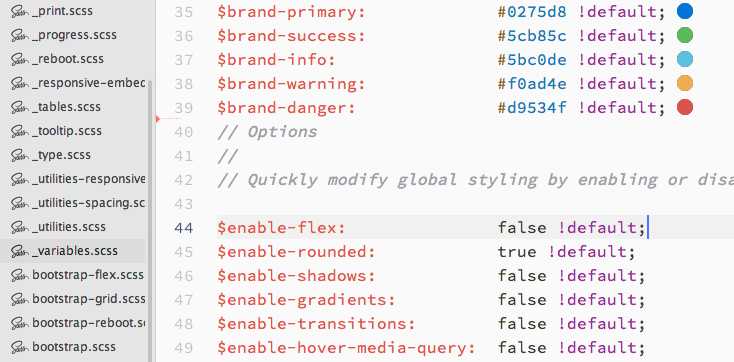Click the Sass icon beside _type.scss
This screenshot has width=734, height=362.
pos(20,155)
